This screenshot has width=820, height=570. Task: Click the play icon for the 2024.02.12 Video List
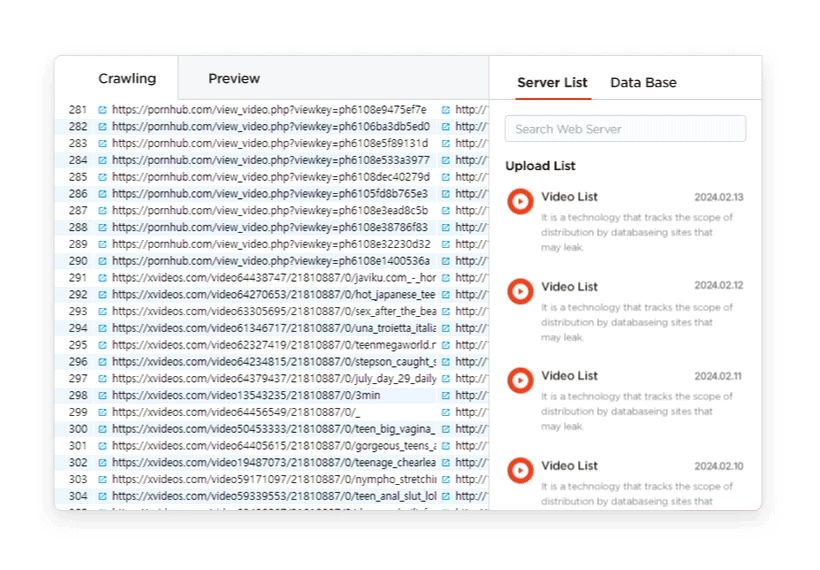pyautogui.click(x=520, y=291)
